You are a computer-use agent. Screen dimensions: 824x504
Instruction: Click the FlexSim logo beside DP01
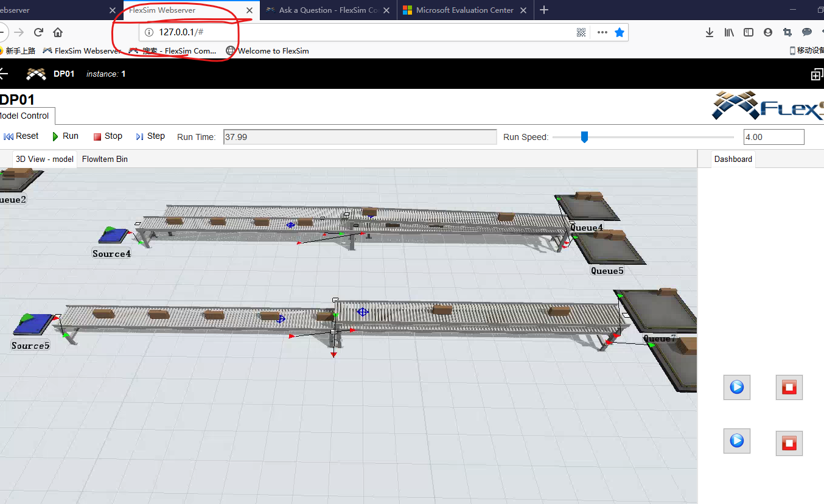(x=37, y=74)
